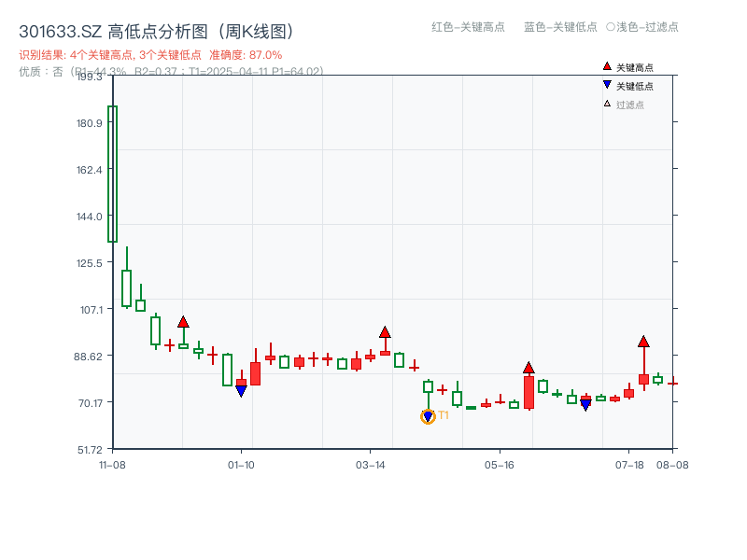Click the blue key-low triangle below the 01-10 candle

pyautogui.click(x=241, y=390)
